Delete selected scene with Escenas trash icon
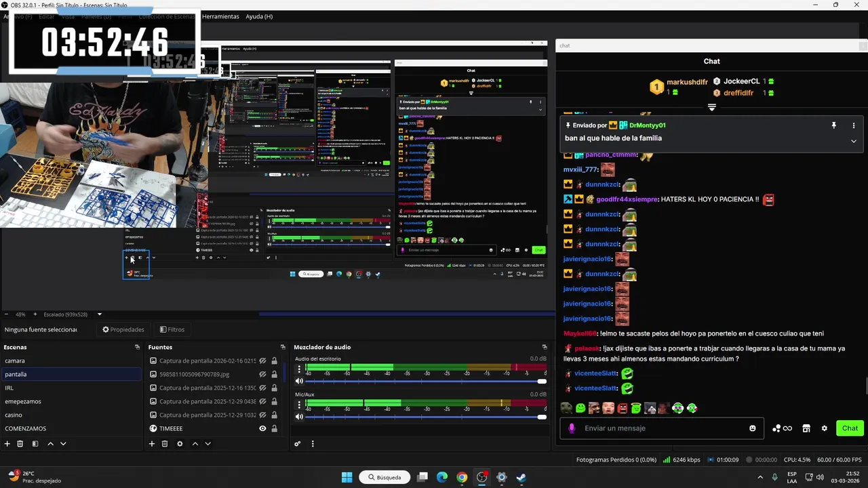Screen dimensions: 868x488 20,444
